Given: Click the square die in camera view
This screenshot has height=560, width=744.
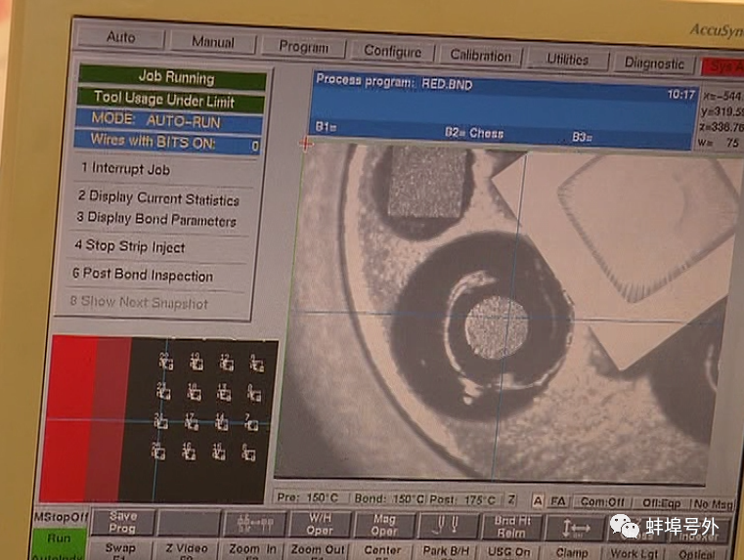Looking at the screenshot, I should [x=427, y=183].
